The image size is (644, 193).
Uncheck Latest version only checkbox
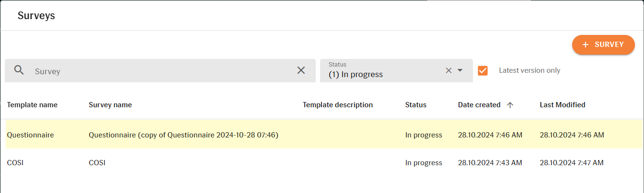(x=483, y=70)
